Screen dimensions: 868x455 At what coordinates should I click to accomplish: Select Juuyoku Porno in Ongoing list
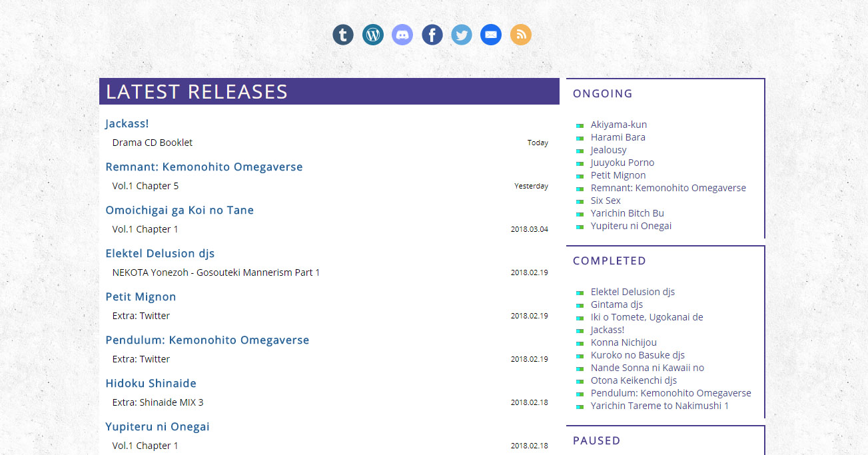[623, 163]
